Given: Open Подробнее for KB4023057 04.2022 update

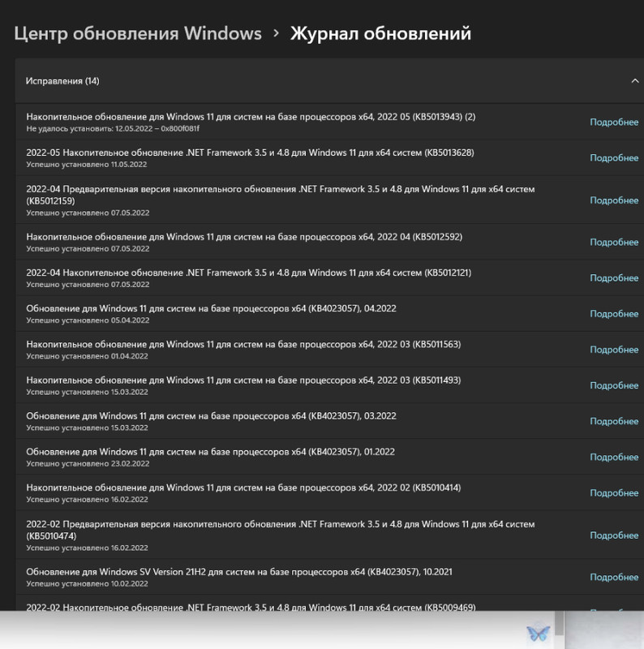Looking at the screenshot, I should coord(614,314).
